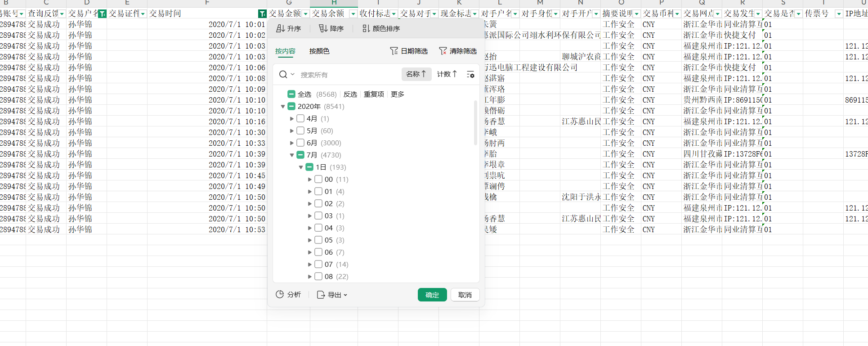This screenshot has width=868, height=346.
Task: Select the 聊城沪农商 cell
Action: pos(581,57)
